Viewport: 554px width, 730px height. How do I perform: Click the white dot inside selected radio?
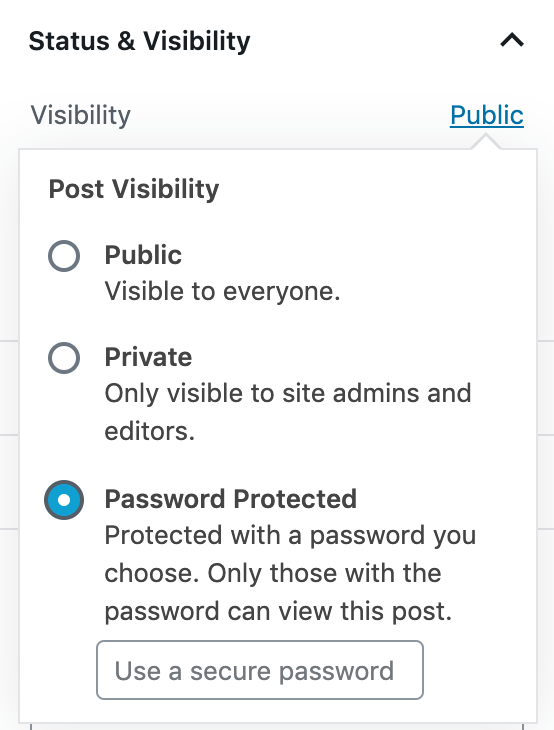[x=64, y=500]
